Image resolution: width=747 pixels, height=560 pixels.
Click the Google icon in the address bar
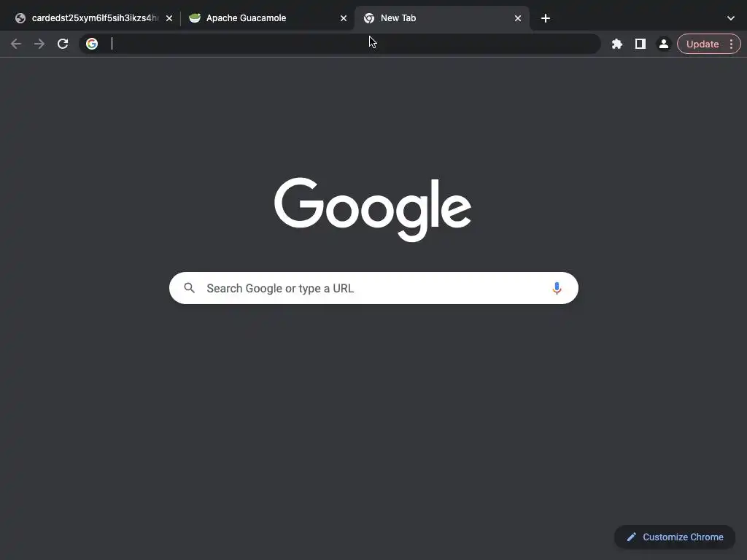tap(92, 44)
